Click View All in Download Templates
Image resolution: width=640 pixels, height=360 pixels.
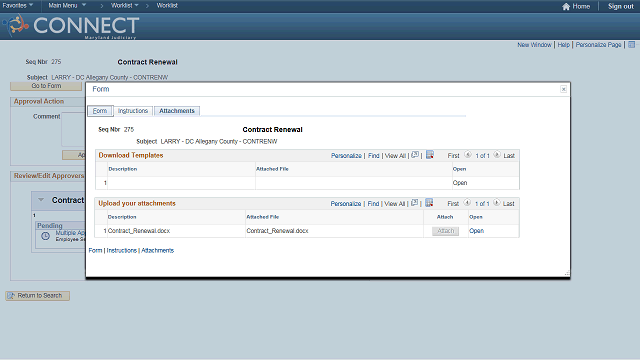pos(395,156)
